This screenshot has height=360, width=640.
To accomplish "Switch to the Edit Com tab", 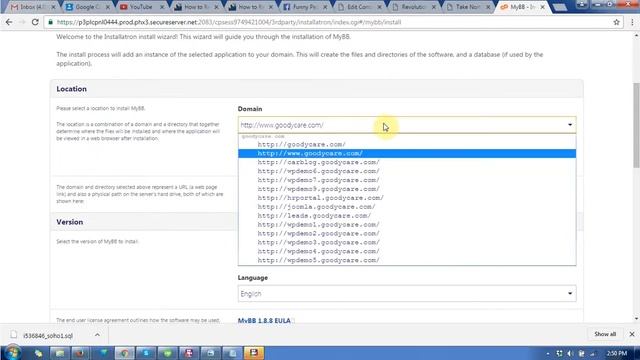I will [358, 7].
